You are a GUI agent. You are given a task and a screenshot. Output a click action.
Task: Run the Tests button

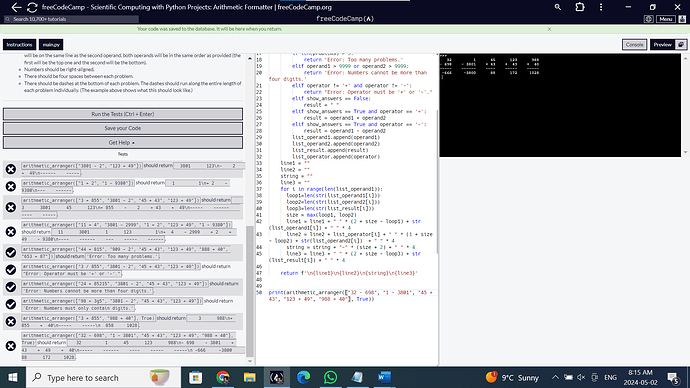point(123,114)
